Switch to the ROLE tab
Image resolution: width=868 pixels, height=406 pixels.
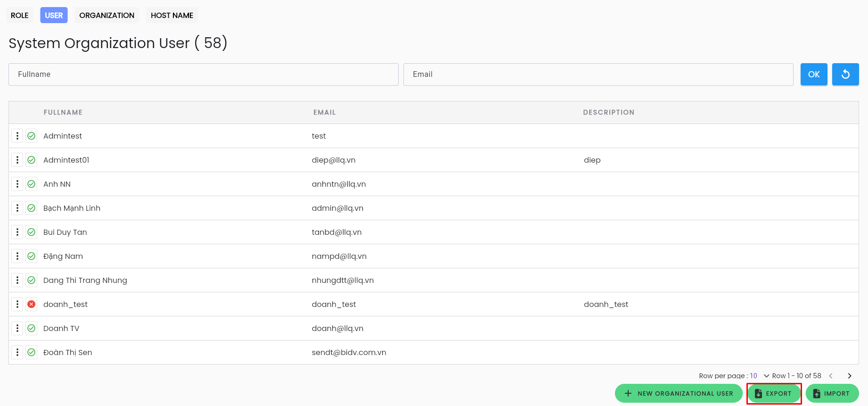20,15
